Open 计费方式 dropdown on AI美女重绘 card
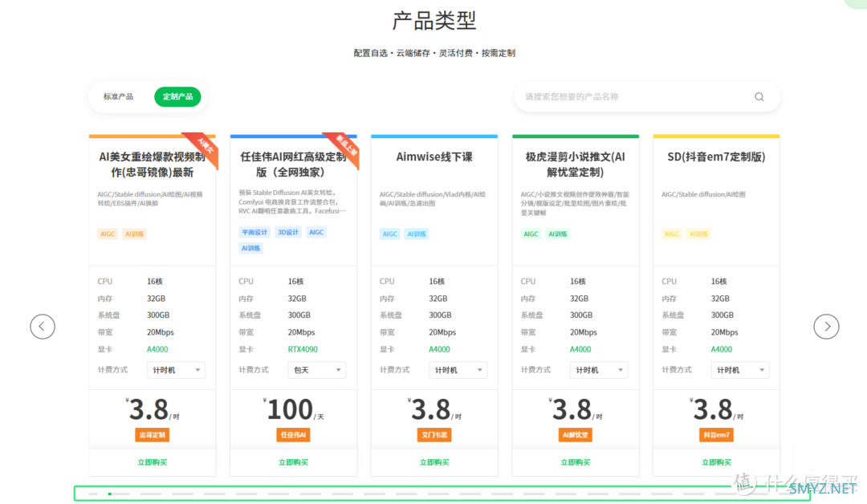This screenshot has width=867, height=504. (x=176, y=370)
